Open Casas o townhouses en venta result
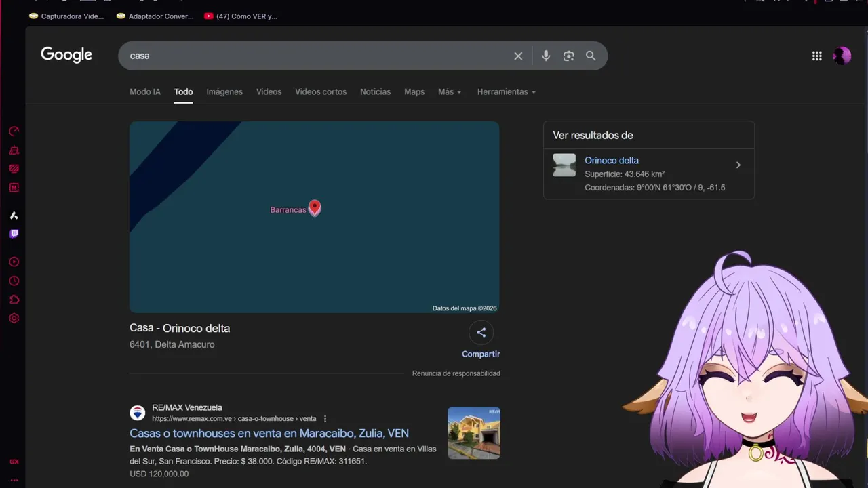Image resolution: width=868 pixels, height=488 pixels. (x=269, y=434)
